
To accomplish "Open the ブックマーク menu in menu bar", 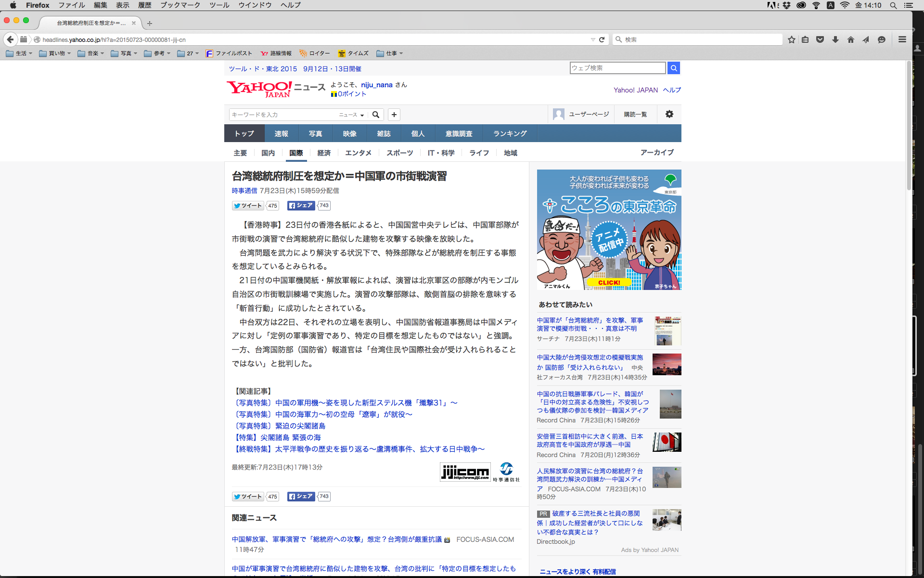I will coord(180,5).
